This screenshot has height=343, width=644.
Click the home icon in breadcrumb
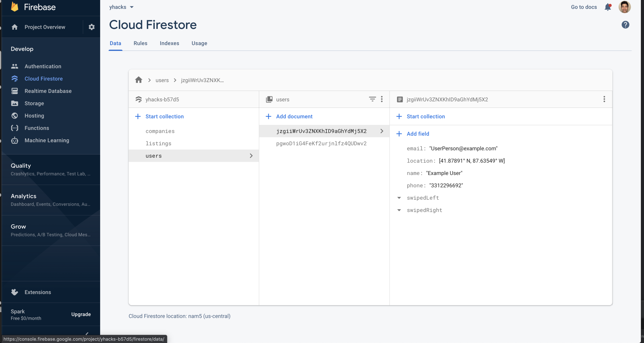coord(138,80)
